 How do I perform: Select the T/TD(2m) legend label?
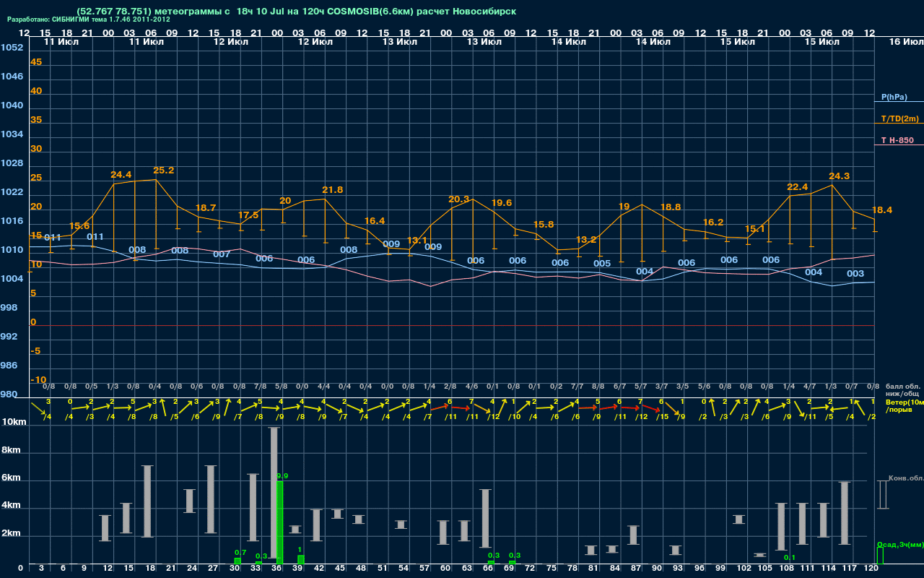[x=899, y=118]
